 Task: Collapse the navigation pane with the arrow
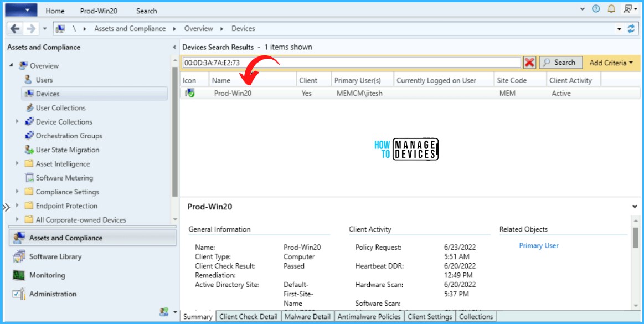pos(174,47)
